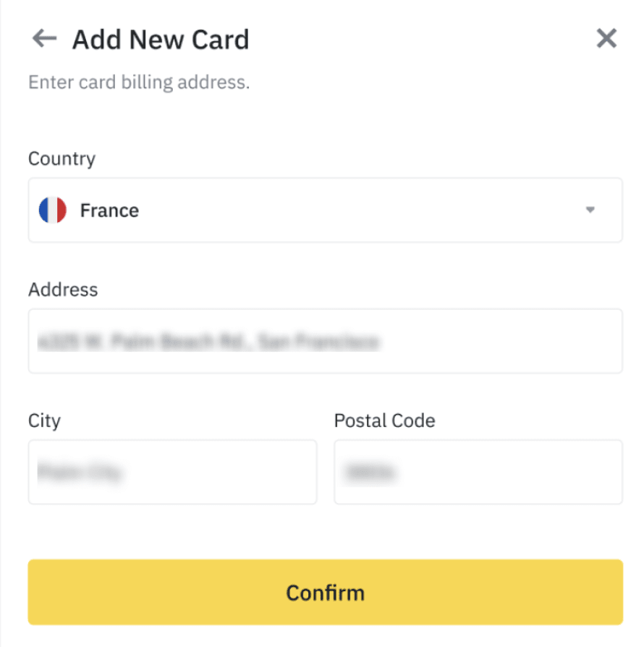Select the France country name text

pyautogui.click(x=109, y=211)
